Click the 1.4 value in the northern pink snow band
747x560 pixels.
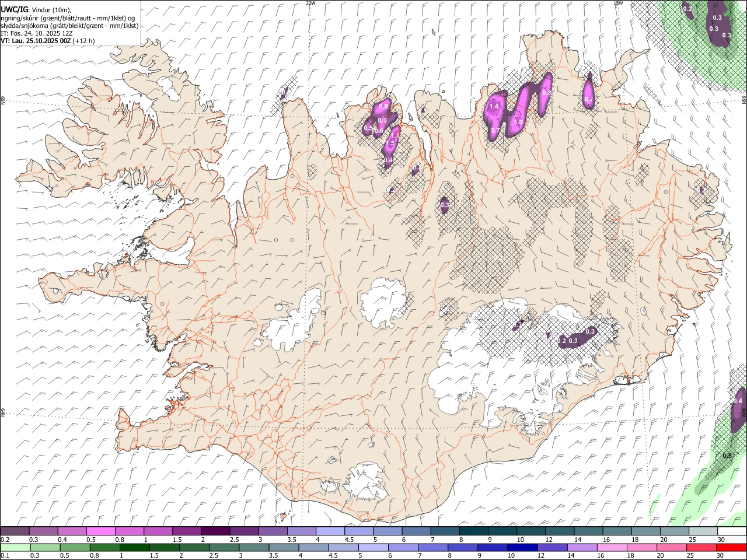[494, 107]
